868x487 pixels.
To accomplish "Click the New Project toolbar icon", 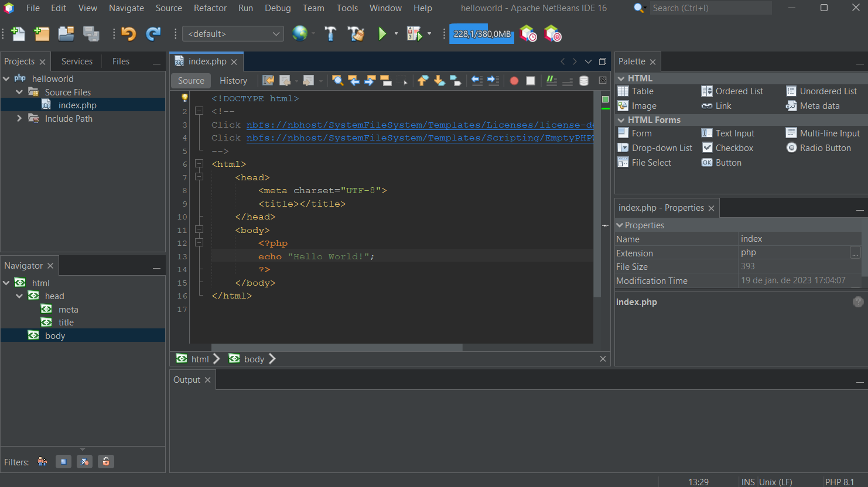I will tap(42, 34).
